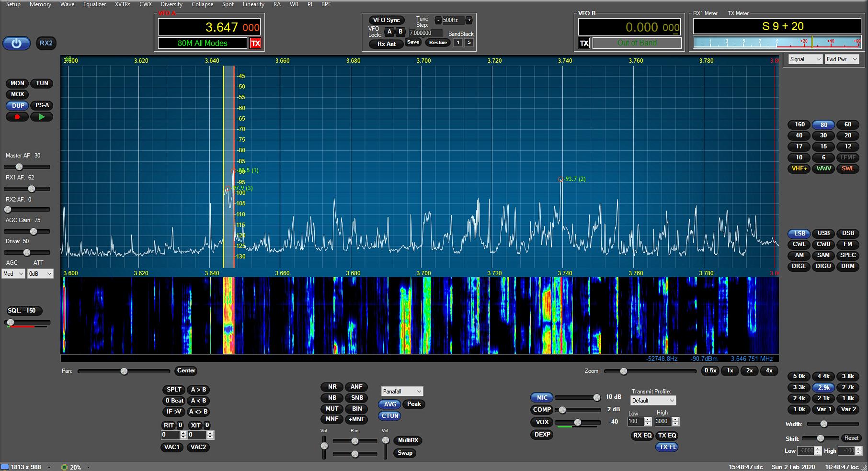The image size is (868, 471).
Task: Click the filter Reset button
Action: point(851,438)
